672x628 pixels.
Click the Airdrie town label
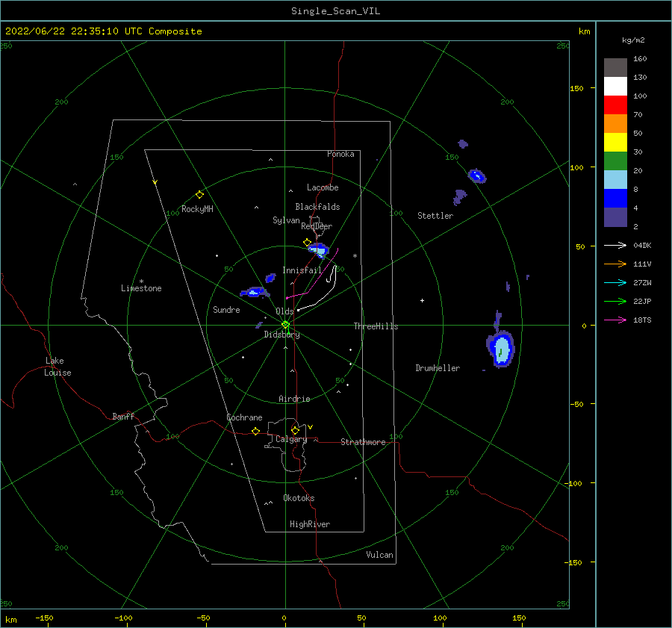pyautogui.click(x=294, y=399)
